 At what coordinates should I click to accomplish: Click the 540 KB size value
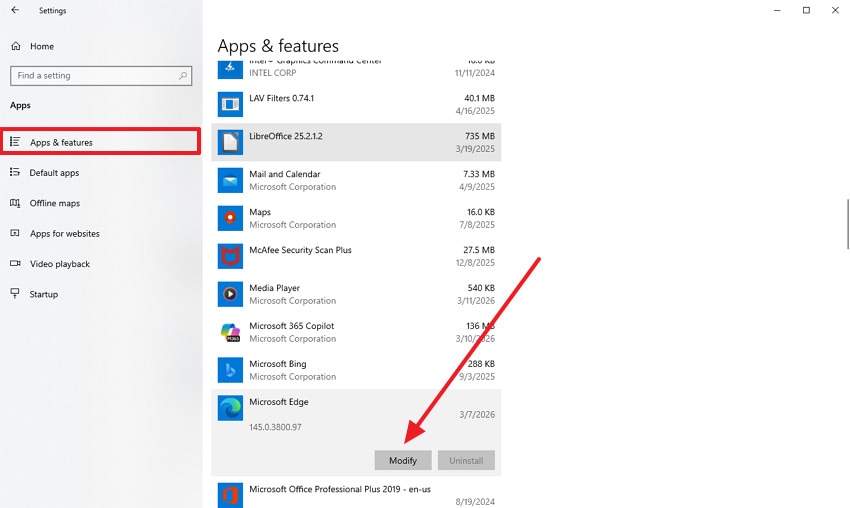pos(481,288)
